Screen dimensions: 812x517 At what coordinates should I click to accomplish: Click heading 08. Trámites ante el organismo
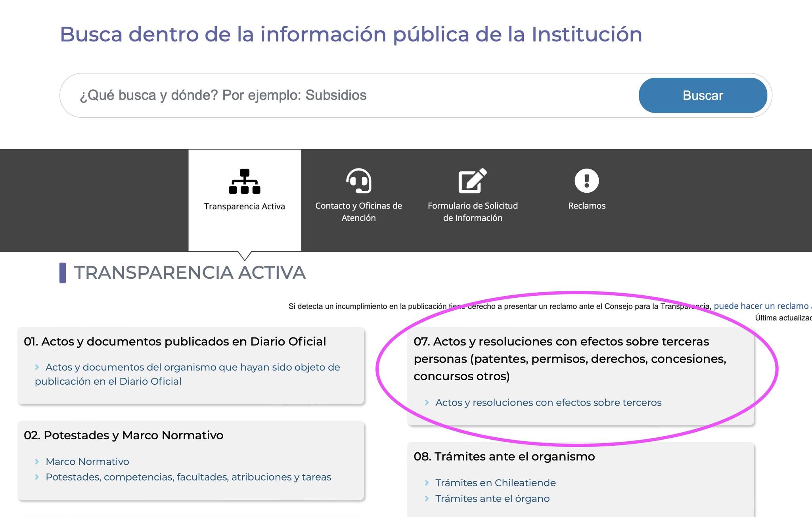(x=504, y=456)
